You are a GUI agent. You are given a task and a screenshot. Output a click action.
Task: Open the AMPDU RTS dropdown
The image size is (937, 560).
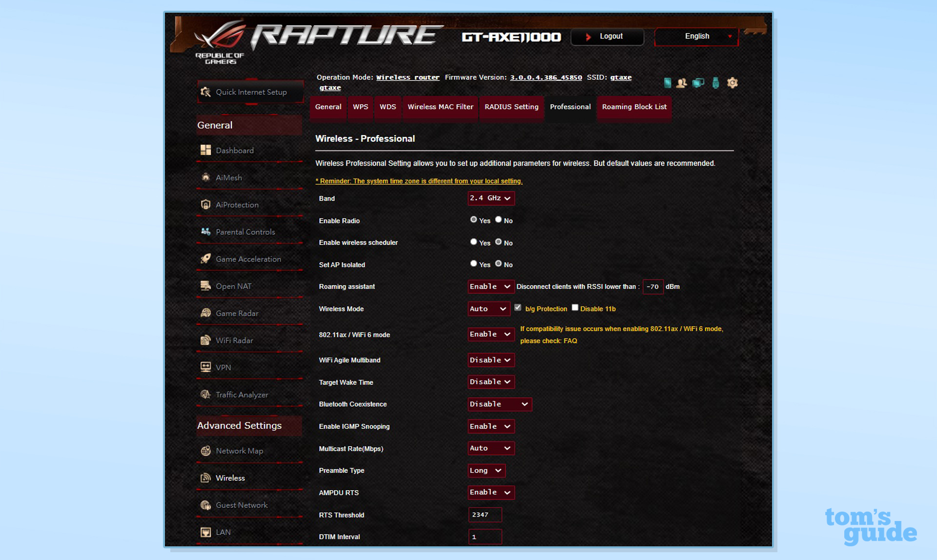pos(491,492)
